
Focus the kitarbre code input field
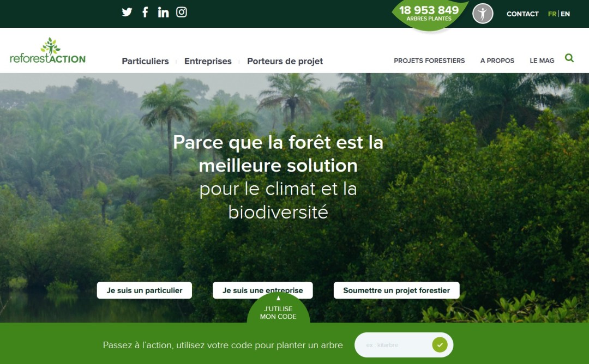coord(393,345)
